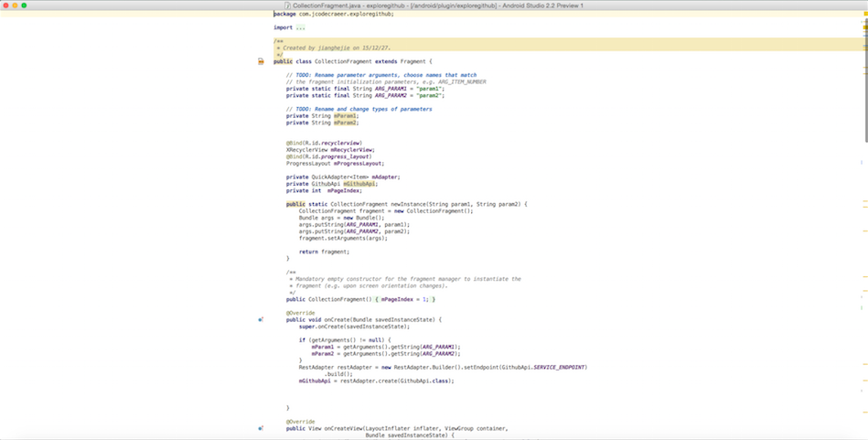This screenshot has height=440, width=868.
Task: Click the SERVICE_ENDPOINT constant reference
Action: coord(559,367)
